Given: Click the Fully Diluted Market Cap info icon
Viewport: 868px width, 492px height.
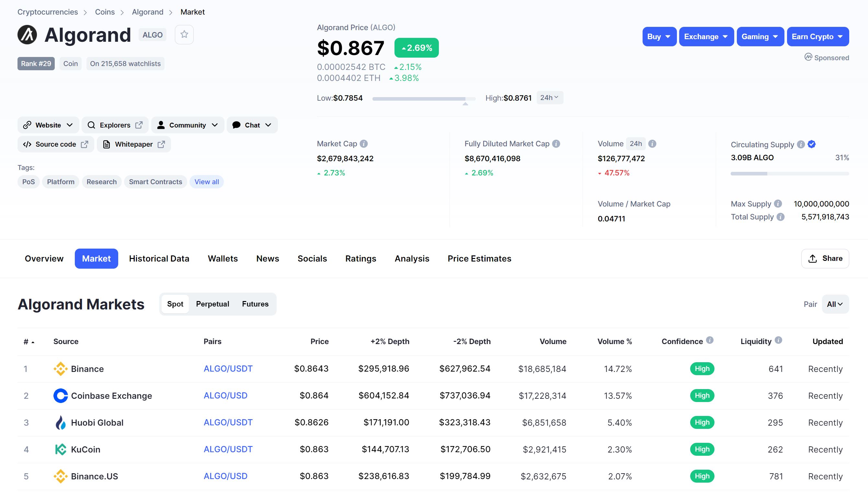Looking at the screenshot, I should click(x=556, y=144).
